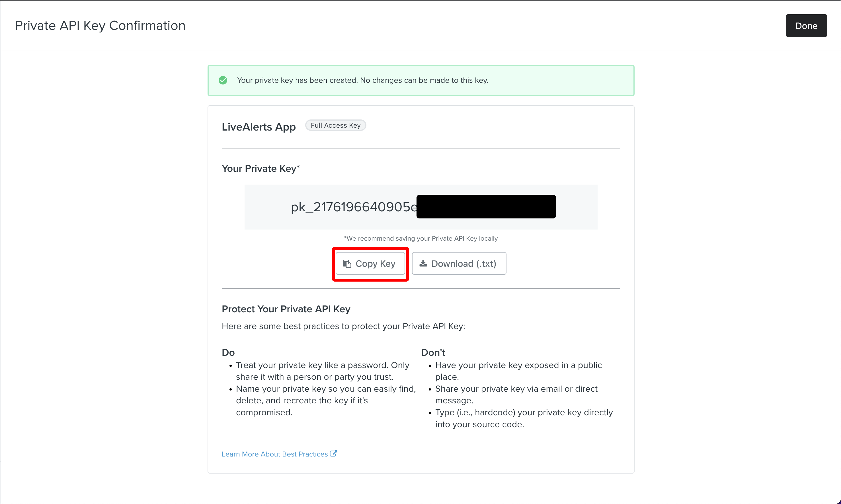Click the Your Private Key label

pyautogui.click(x=260, y=168)
